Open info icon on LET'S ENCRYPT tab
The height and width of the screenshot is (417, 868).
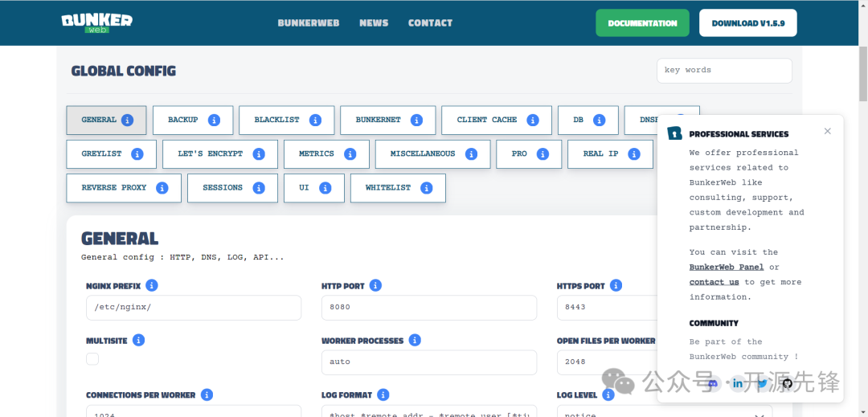click(x=259, y=153)
